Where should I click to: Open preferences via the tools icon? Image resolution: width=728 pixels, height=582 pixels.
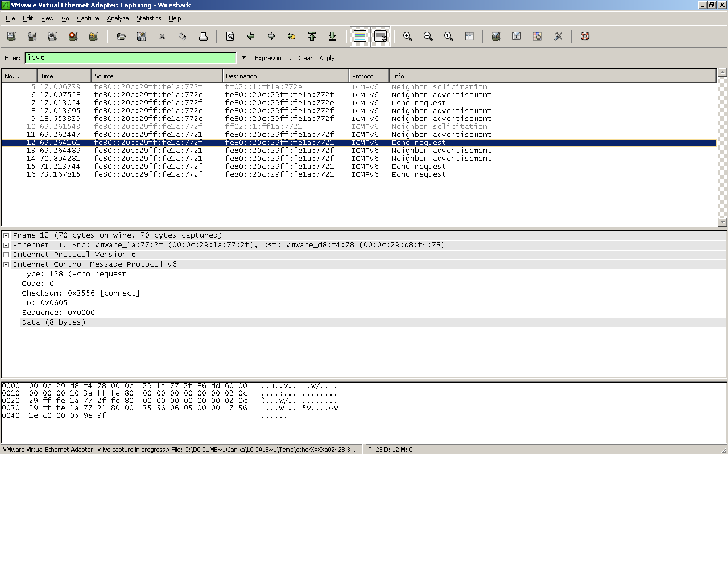[558, 36]
